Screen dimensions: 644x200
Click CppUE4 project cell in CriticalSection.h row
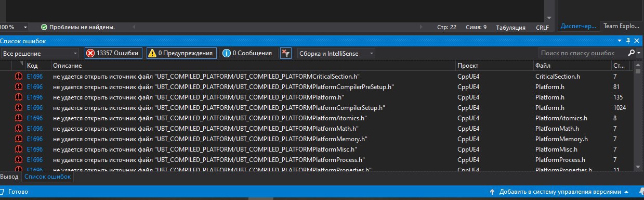[x=468, y=77]
